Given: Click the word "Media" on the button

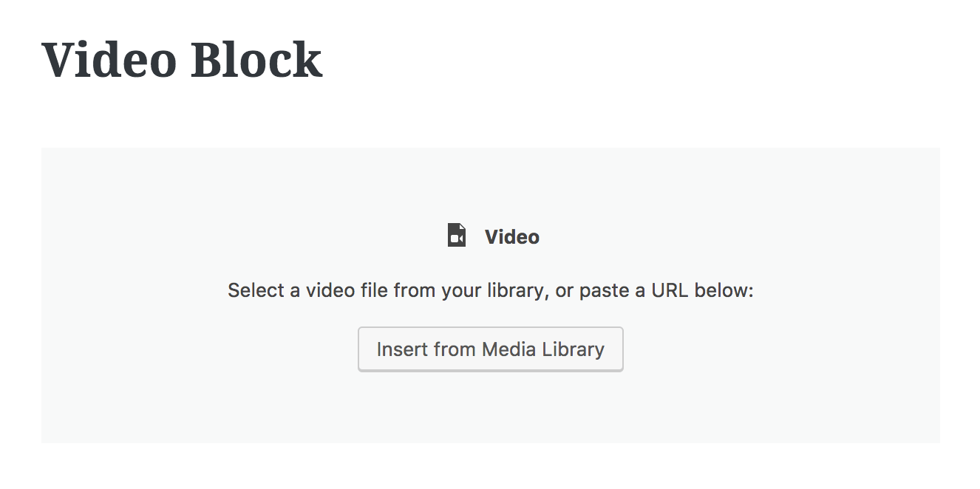Looking at the screenshot, I should tap(509, 349).
